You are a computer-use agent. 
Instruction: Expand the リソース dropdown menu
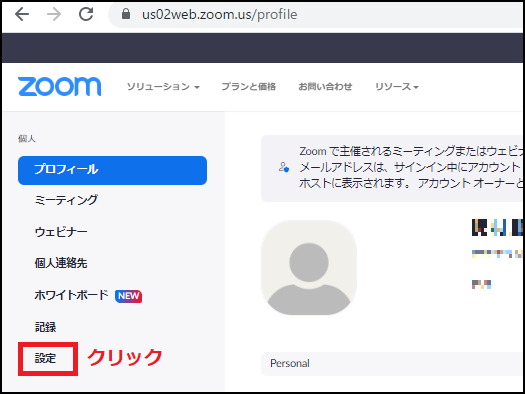coord(397,87)
